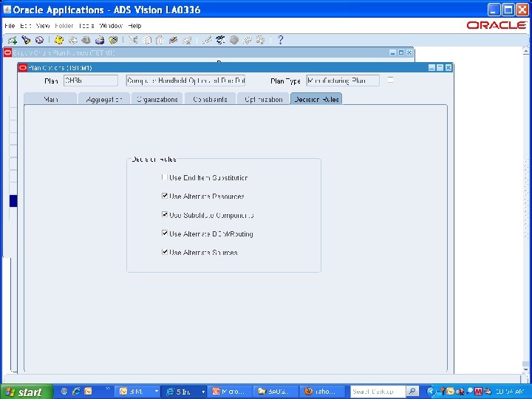Click the Cut scissors icon

click(x=133, y=40)
